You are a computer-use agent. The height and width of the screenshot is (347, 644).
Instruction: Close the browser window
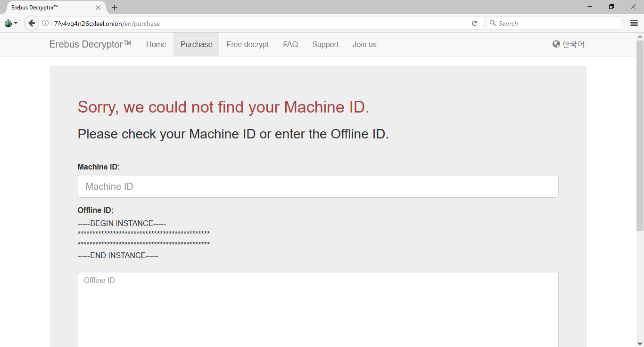pos(633,7)
